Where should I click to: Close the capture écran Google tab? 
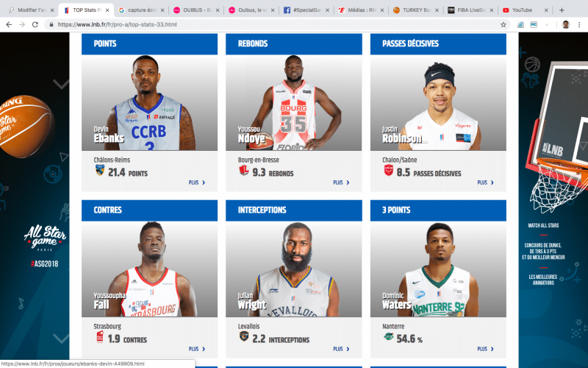(x=162, y=10)
